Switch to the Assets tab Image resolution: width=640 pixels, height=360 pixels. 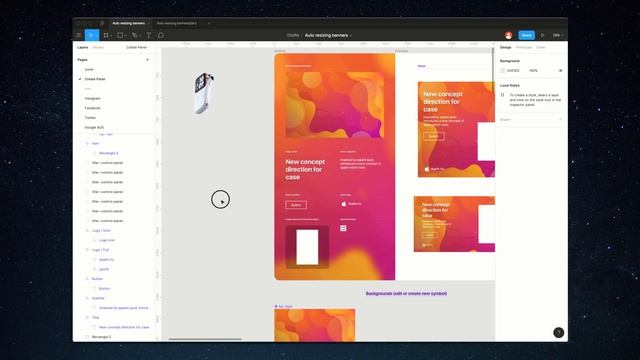98,47
